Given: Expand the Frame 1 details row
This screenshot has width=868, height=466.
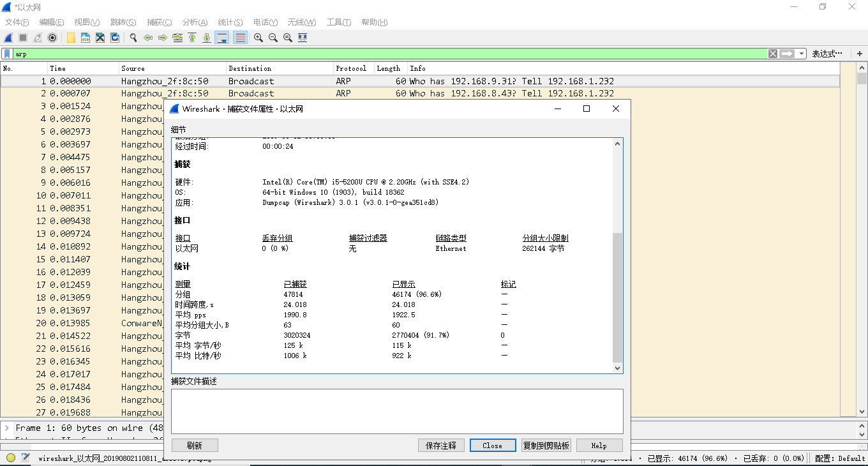Looking at the screenshot, I should (6, 428).
